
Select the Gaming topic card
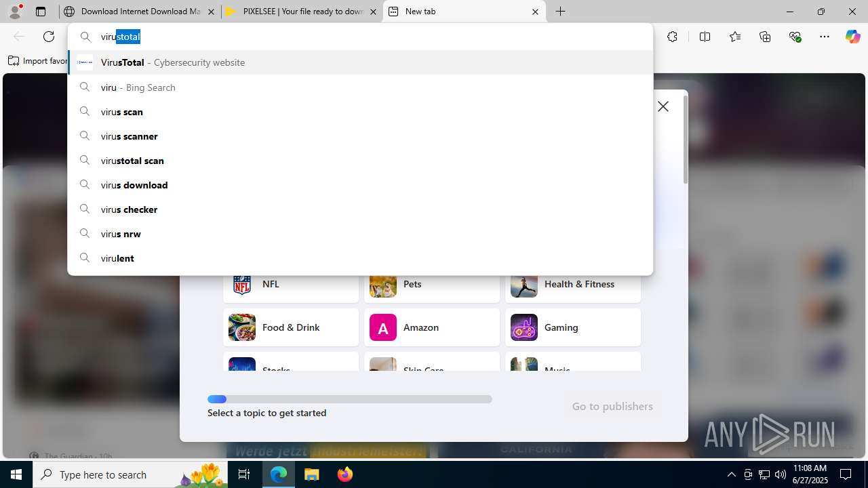tap(573, 327)
